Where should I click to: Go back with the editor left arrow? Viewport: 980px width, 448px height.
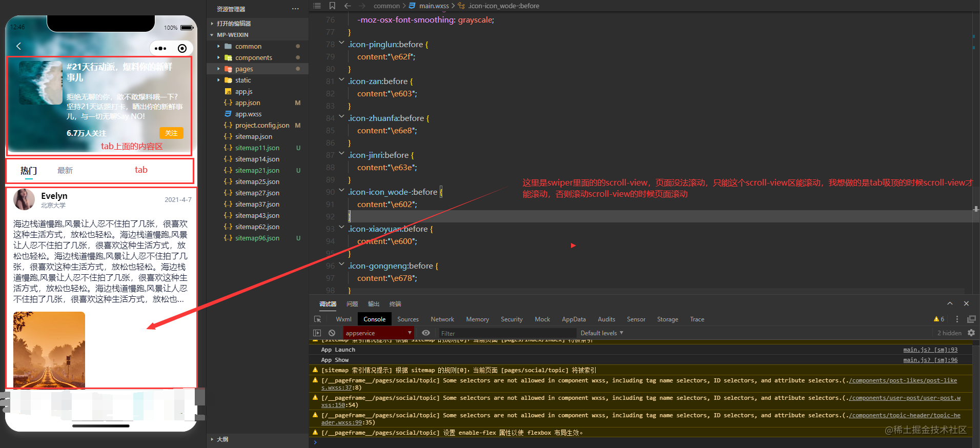tap(348, 6)
